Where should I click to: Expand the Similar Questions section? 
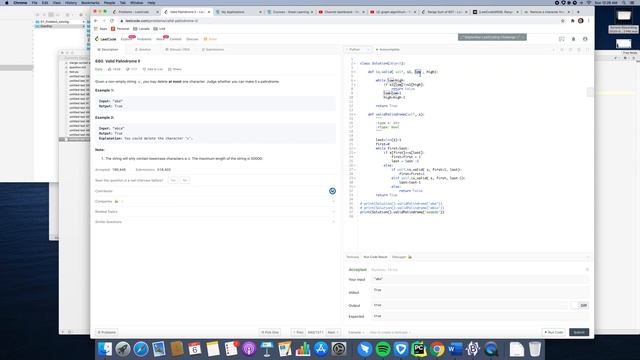tap(215, 222)
